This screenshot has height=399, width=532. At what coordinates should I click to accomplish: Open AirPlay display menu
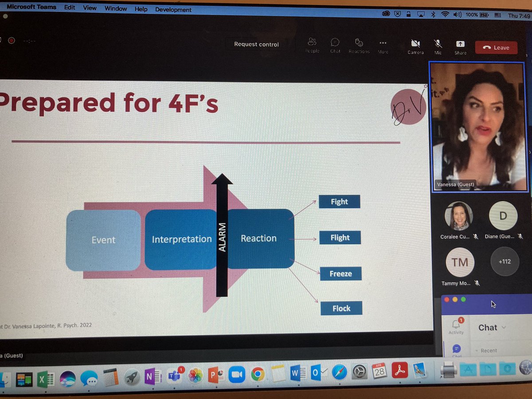[x=420, y=15]
